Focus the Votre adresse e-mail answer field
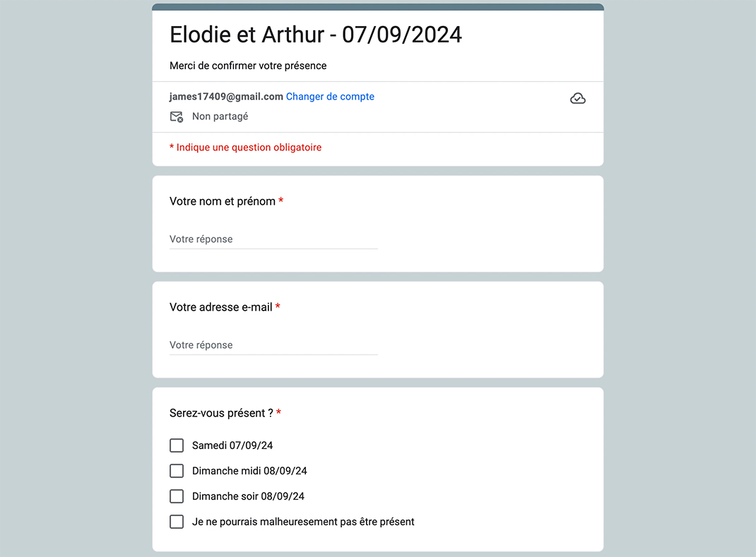 [x=273, y=345]
